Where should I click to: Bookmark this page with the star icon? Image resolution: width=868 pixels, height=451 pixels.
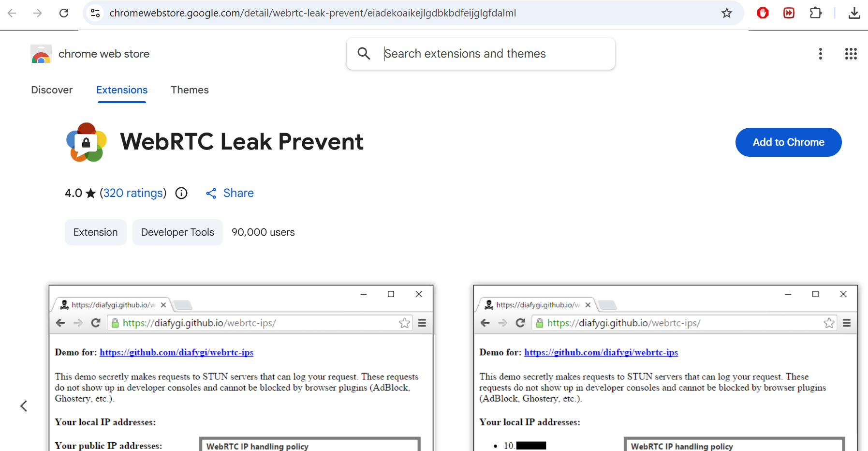coord(726,13)
